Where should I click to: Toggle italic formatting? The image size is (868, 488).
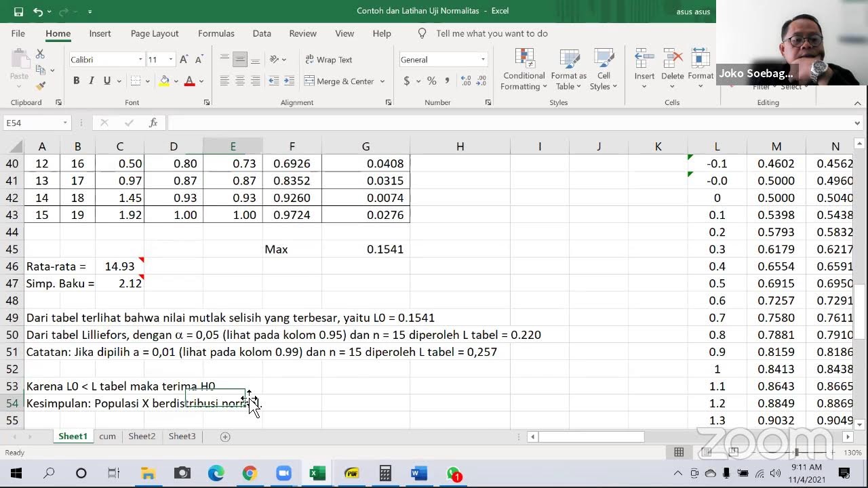(x=92, y=81)
